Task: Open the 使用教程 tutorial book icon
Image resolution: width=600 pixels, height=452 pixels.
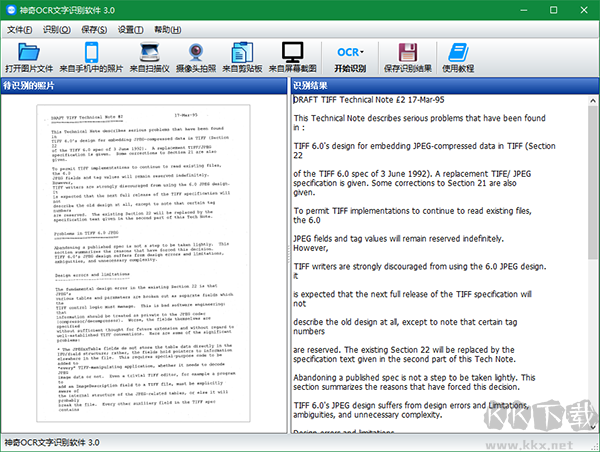Action: (458, 57)
